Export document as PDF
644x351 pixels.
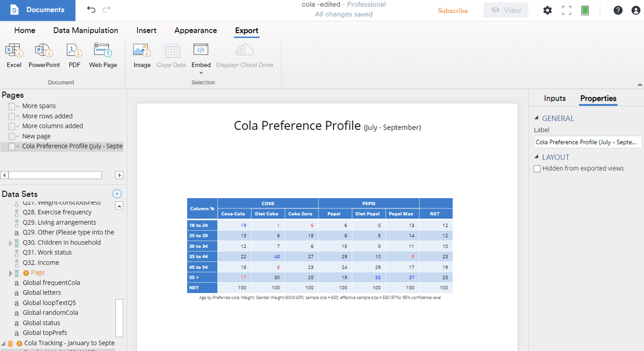[x=74, y=55]
